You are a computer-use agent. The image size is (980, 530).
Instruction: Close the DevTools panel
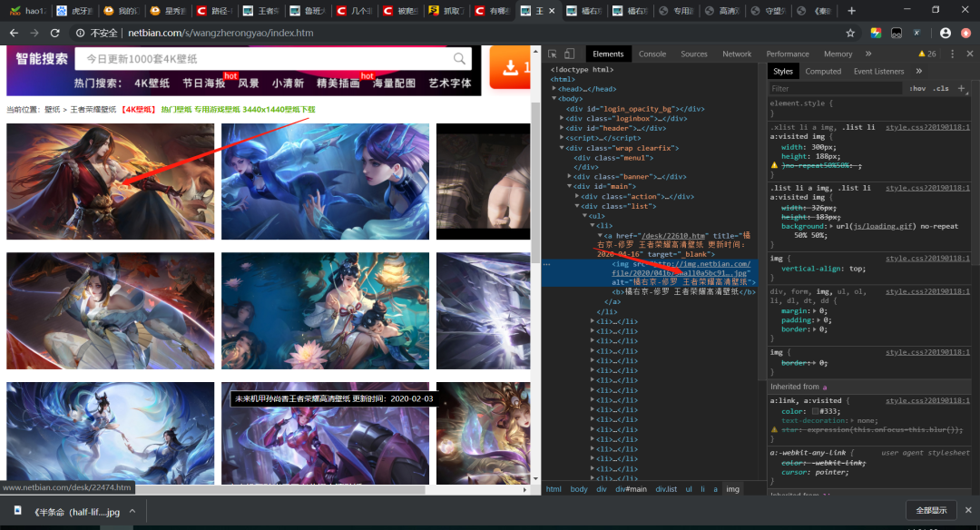coord(969,54)
